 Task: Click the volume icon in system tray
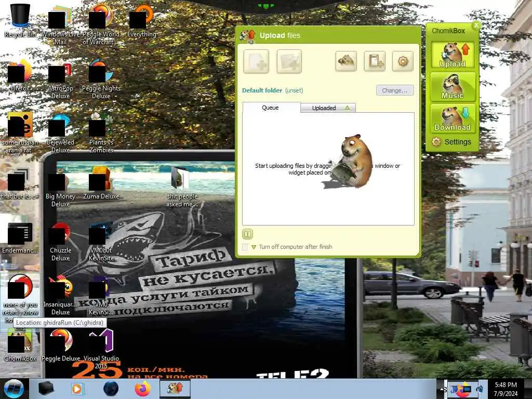point(481,390)
